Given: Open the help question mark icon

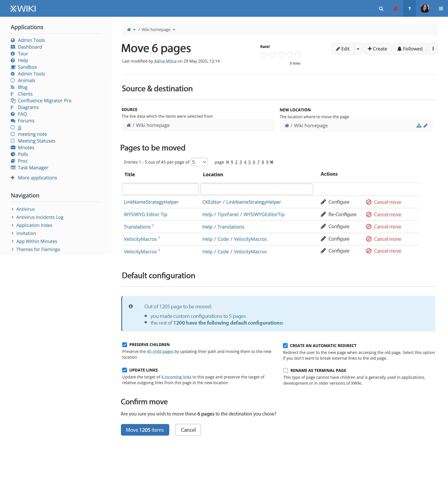Looking at the screenshot, I should click(409, 9).
